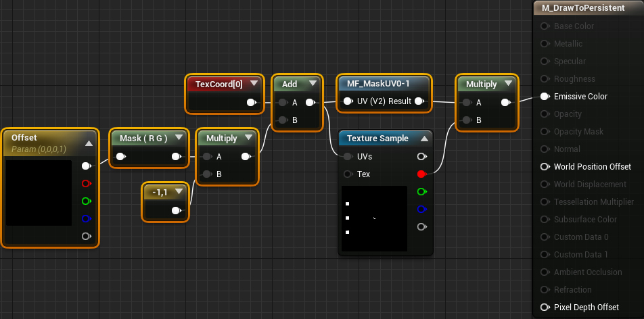This screenshot has height=319, width=644.
Task: Click the right Multiply node's A input pin
Action: [467, 103]
